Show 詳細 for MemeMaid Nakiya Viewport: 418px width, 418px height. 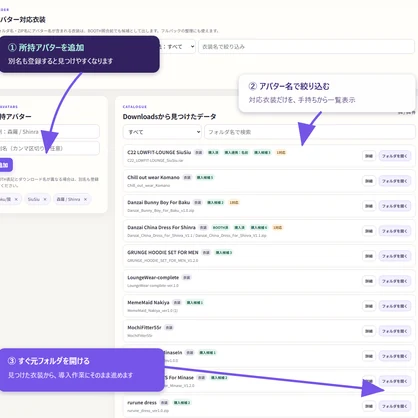click(x=369, y=306)
